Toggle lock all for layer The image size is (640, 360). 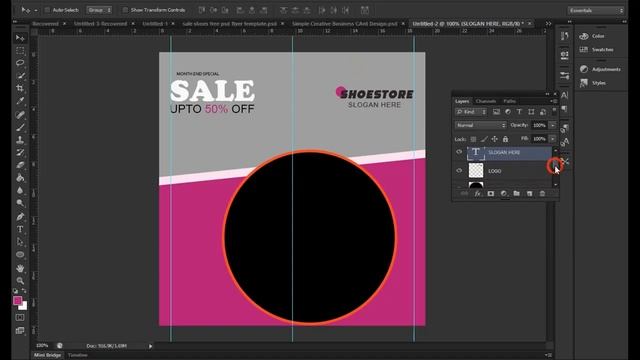(505, 139)
